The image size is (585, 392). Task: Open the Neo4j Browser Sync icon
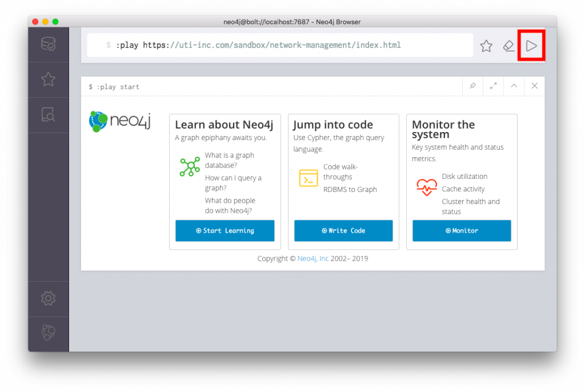(48, 333)
